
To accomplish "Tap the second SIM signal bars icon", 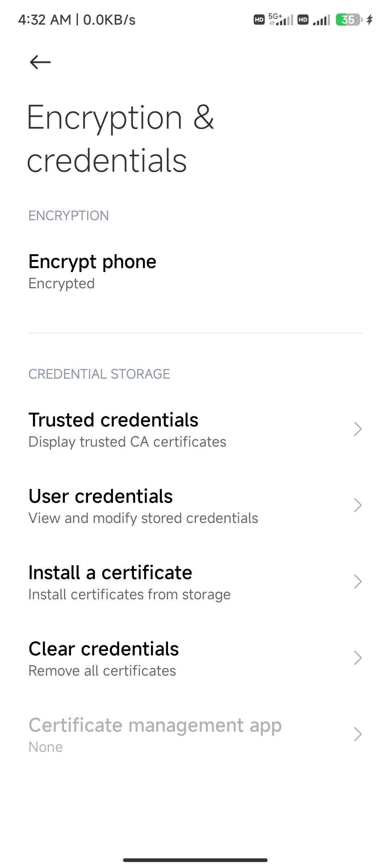I will pos(321,20).
